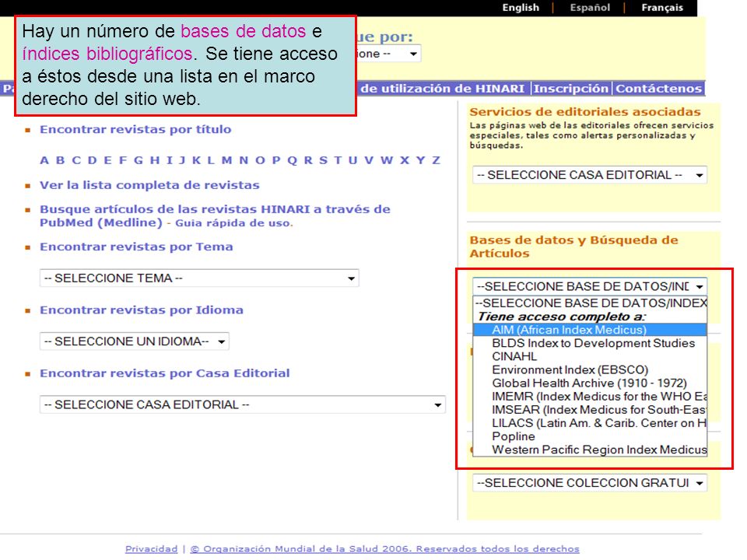Expand the SELECCIONE COLECCION GRATUITA dropdown
The width and height of the screenshot is (747, 560).
coord(590,483)
